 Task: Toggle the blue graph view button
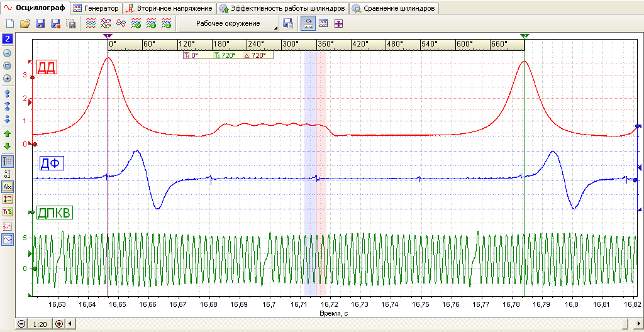tap(8, 239)
